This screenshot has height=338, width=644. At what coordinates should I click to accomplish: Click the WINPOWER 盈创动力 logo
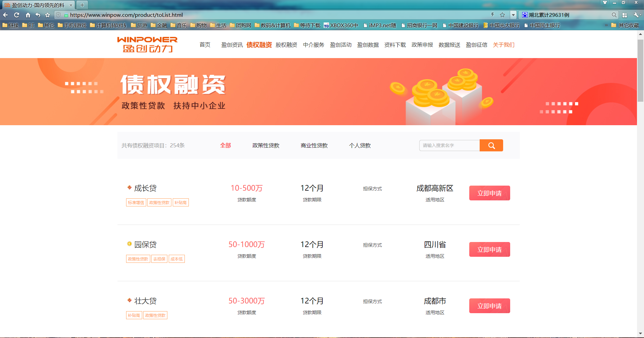(x=147, y=45)
